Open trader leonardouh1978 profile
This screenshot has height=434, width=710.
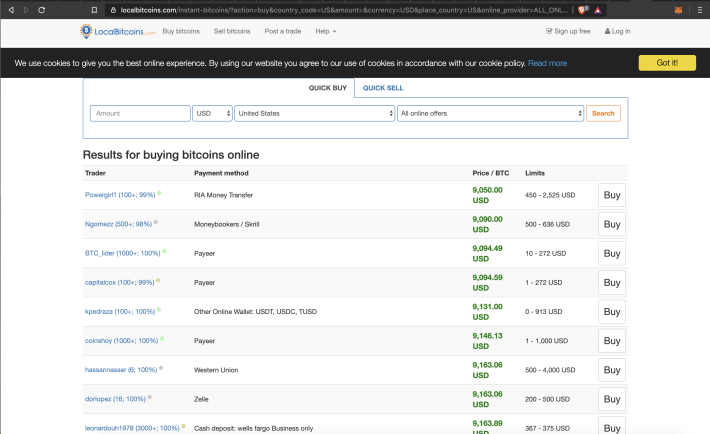tap(132, 428)
